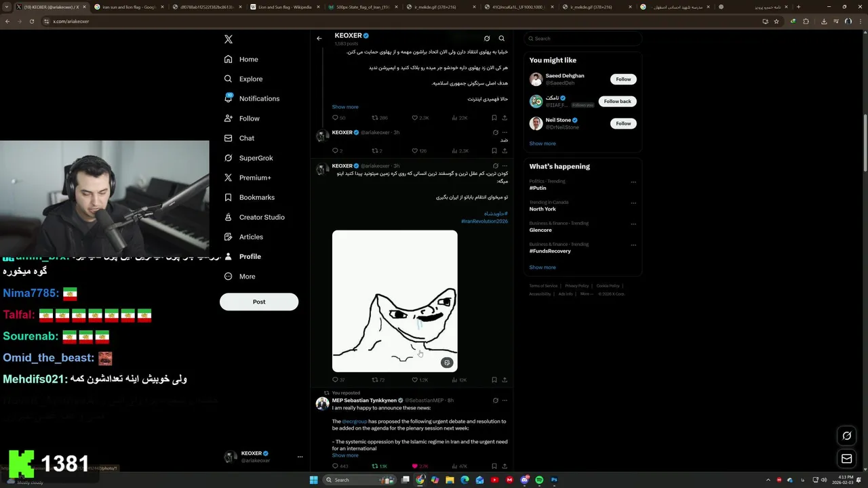Open Explore in the sidebar

243,79
